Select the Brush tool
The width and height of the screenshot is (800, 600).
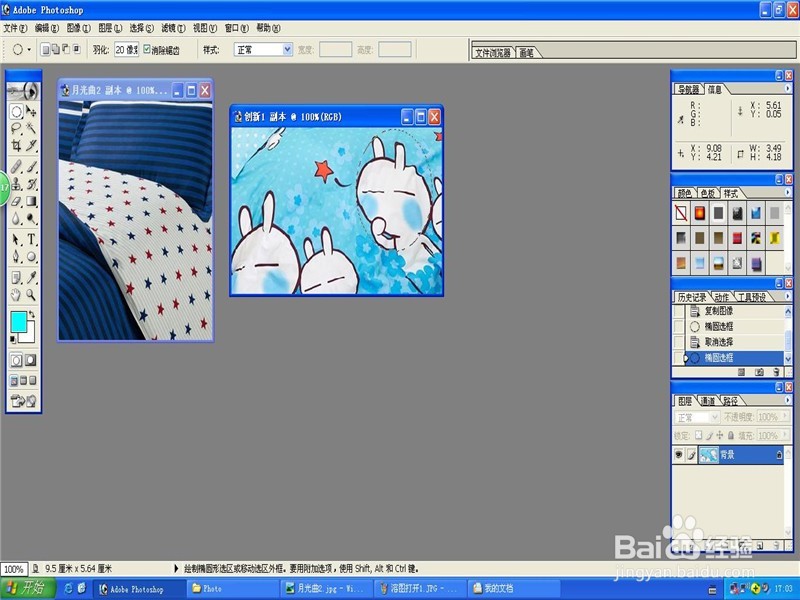pyautogui.click(x=31, y=166)
